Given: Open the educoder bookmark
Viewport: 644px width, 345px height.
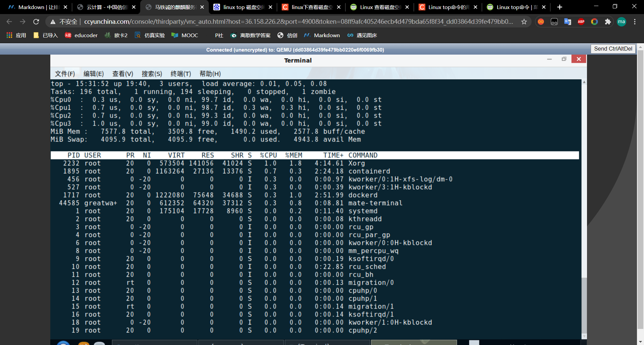Looking at the screenshot, I should point(81,35).
